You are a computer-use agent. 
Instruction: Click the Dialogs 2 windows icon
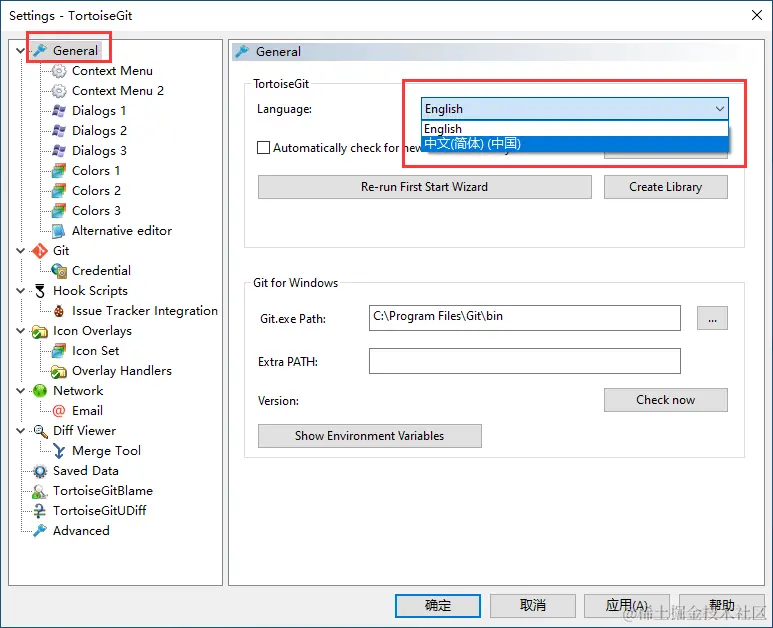click(59, 131)
